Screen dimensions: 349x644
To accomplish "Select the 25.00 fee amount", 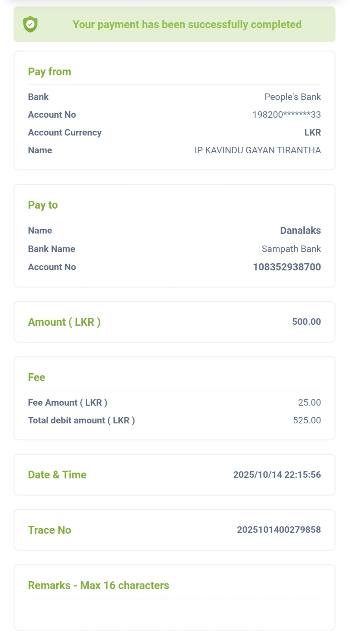I will click(x=309, y=403).
